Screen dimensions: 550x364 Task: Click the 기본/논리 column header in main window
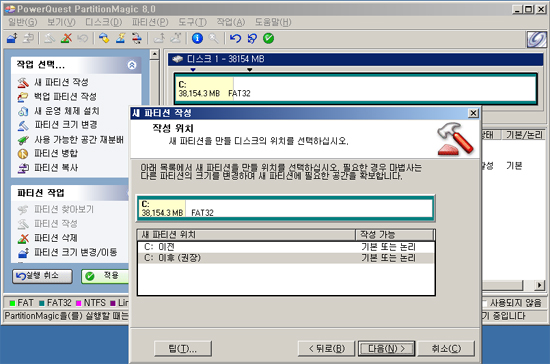tap(524, 135)
